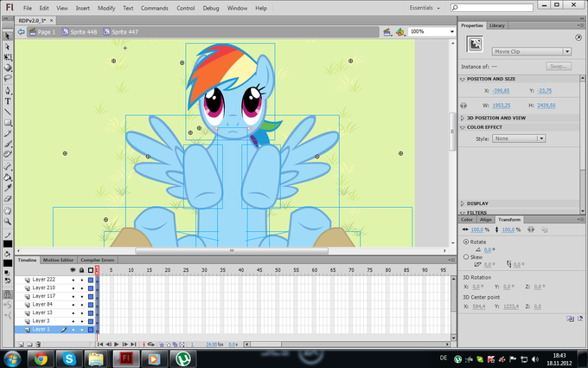
Task: Expand the Display section
Action: coord(463,203)
